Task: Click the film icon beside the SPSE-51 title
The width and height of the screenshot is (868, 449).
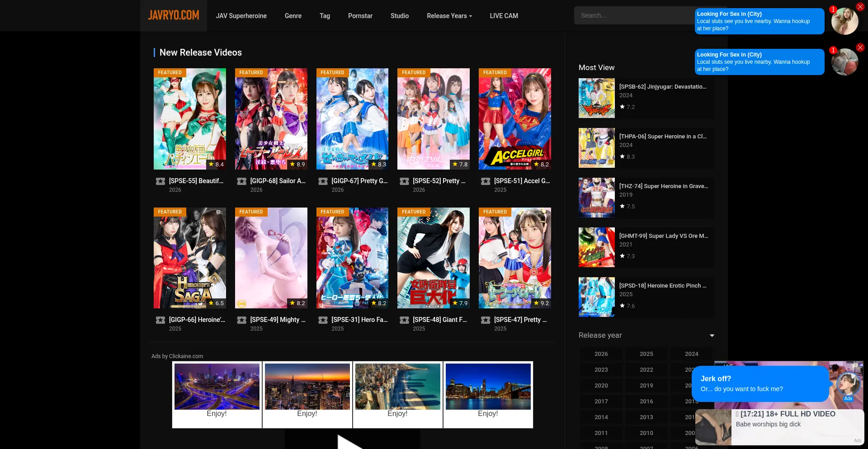Action: point(486,181)
